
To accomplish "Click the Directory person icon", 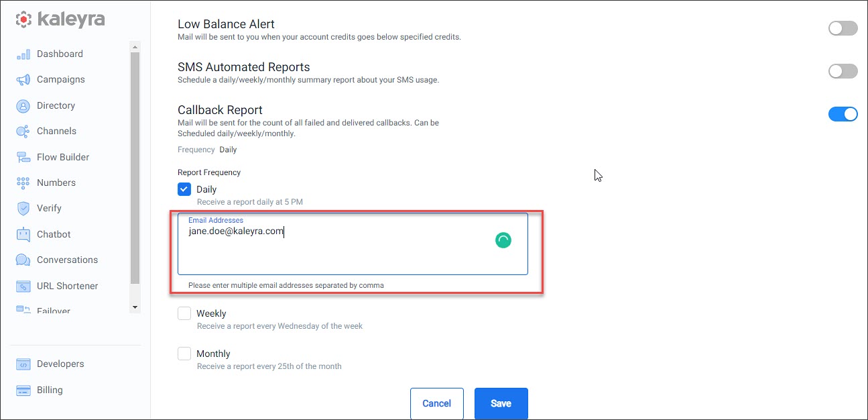I will (x=23, y=106).
